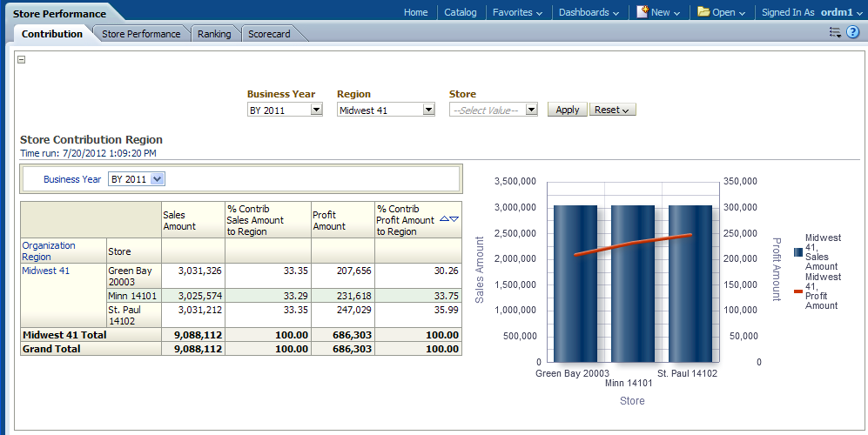Open the New item menu icon
Image resolution: width=868 pixels, height=435 pixels.
pyautogui.click(x=643, y=12)
